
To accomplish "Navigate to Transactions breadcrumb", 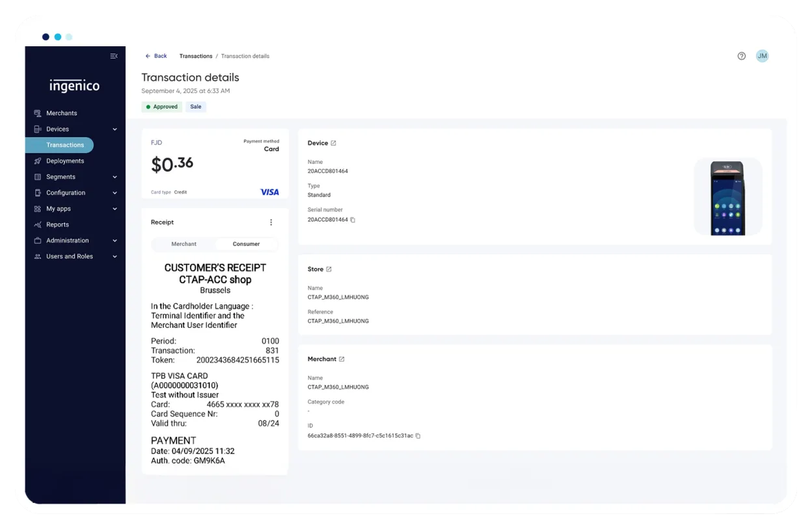I will (196, 56).
